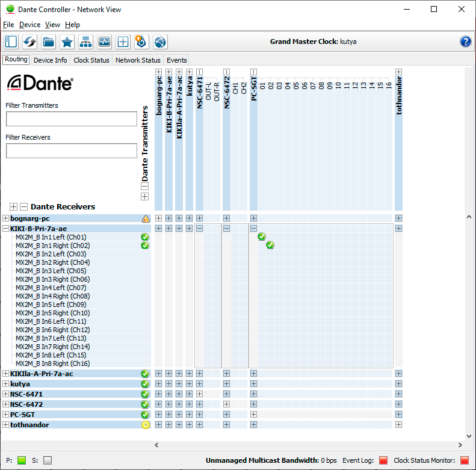Expand the tothnandor receiver row

(5, 425)
